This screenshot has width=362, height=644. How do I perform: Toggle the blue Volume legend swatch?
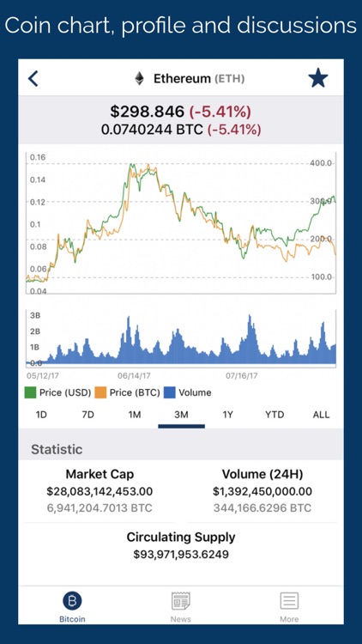170,392
